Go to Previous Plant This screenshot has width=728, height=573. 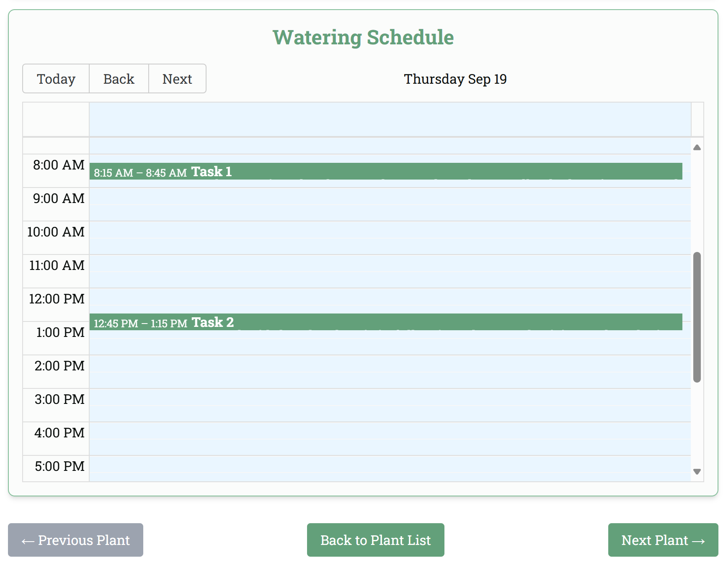click(x=75, y=540)
